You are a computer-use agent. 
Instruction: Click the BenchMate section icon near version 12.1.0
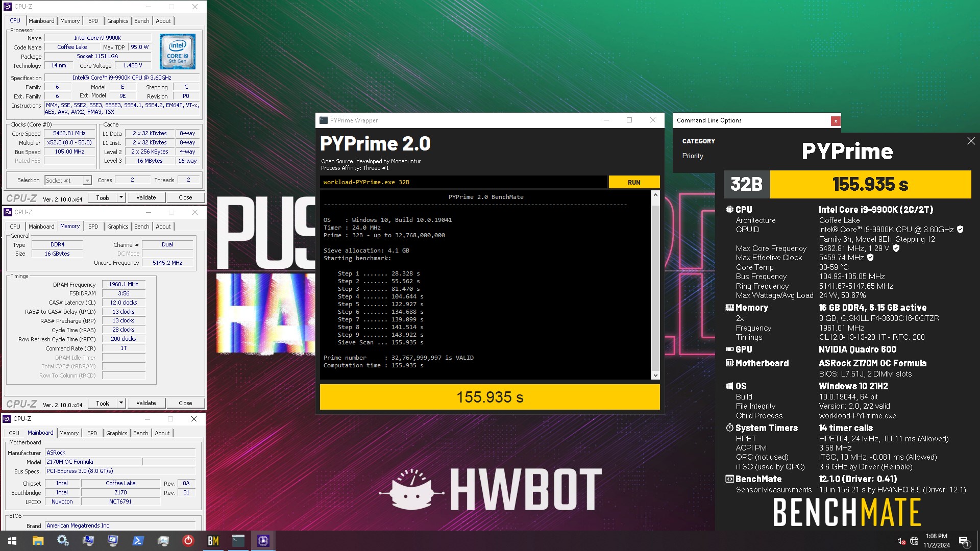click(729, 479)
